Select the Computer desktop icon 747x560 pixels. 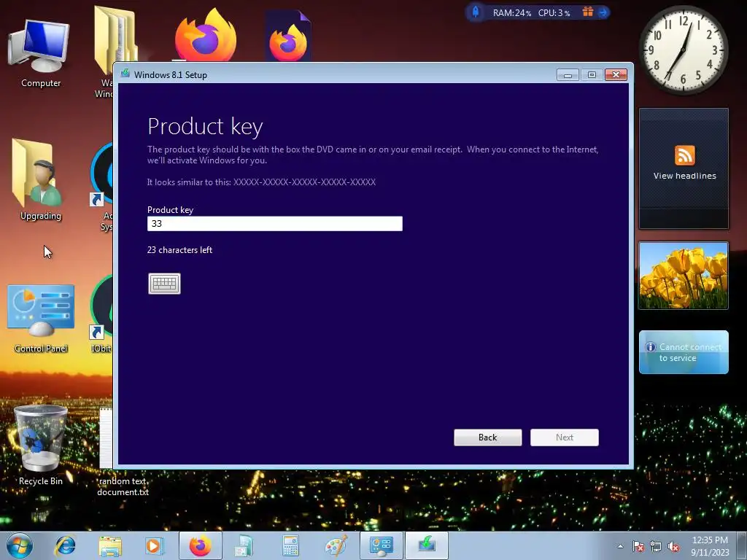41,53
